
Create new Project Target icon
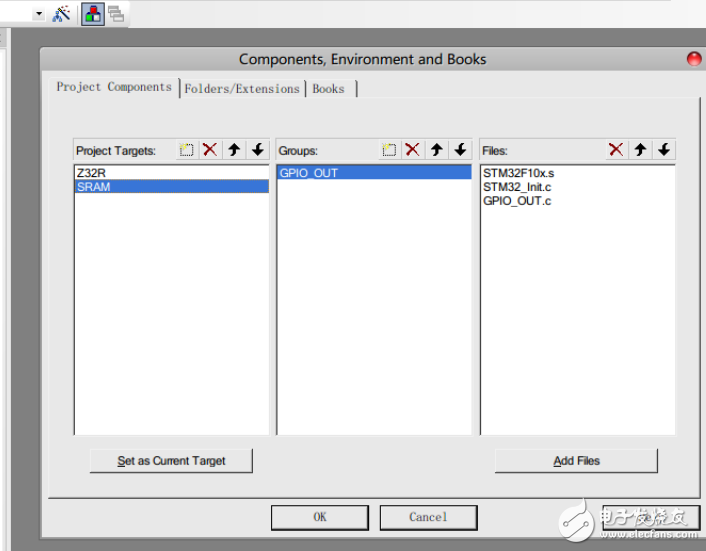(x=186, y=149)
